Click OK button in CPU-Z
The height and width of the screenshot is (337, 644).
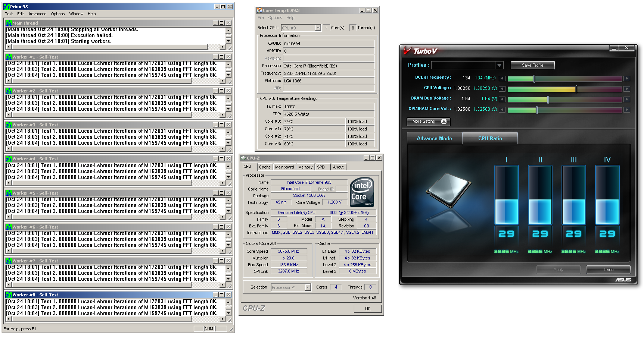tap(368, 308)
